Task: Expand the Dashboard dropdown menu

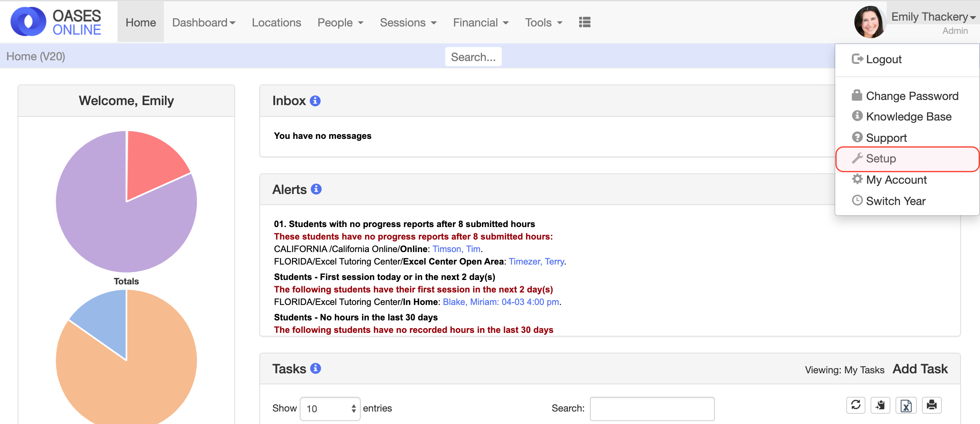Action: pyautogui.click(x=203, y=23)
